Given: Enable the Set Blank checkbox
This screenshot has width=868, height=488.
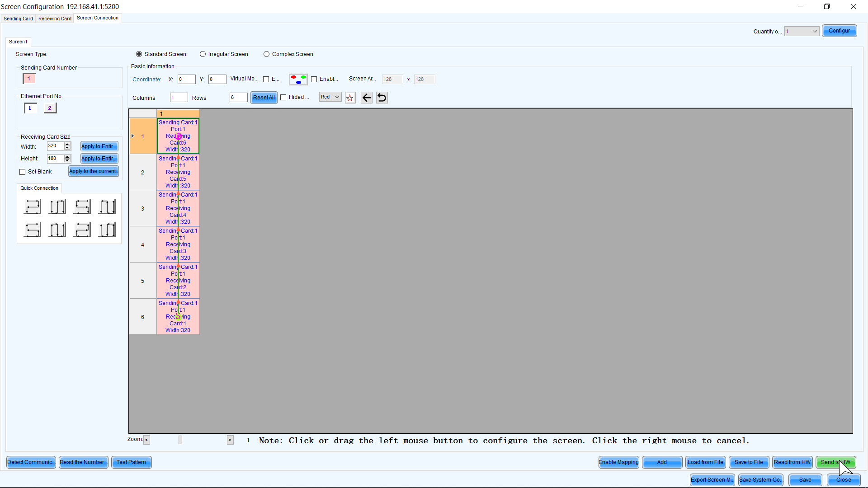Looking at the screenshot, I should 23,172.
